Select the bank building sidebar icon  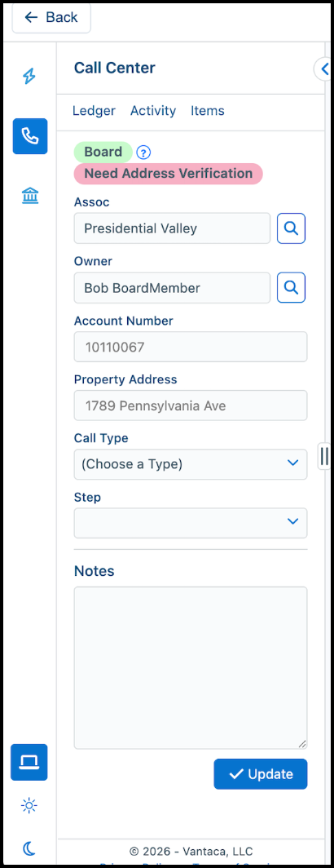click(x=30, y=196)
